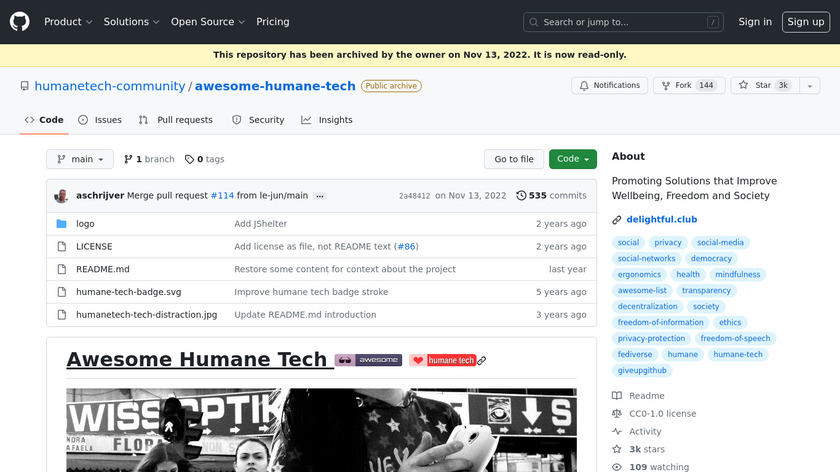Select the privacy topic tag
840x472 pixels.
(x=668, y=243)
